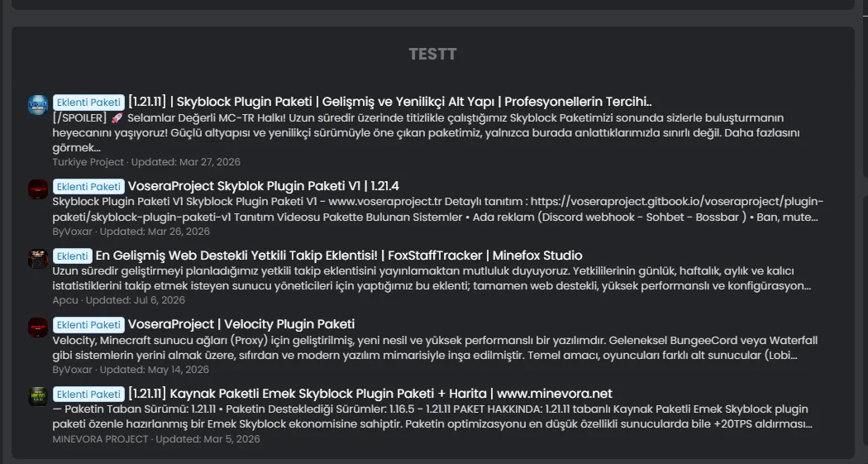The image size is (868, 464).
Task: Click the Apcu author name
Action: (65, 300)
